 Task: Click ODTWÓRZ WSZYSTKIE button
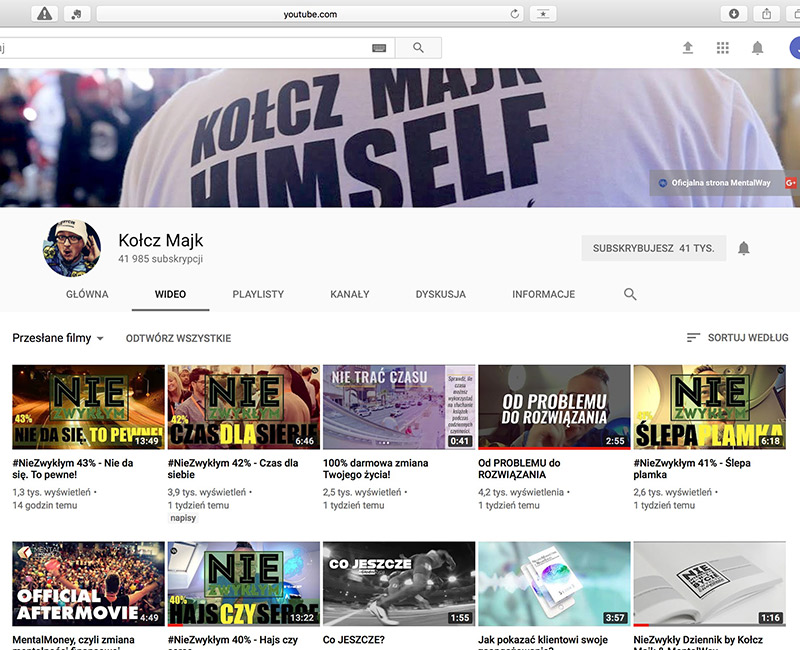179,338
